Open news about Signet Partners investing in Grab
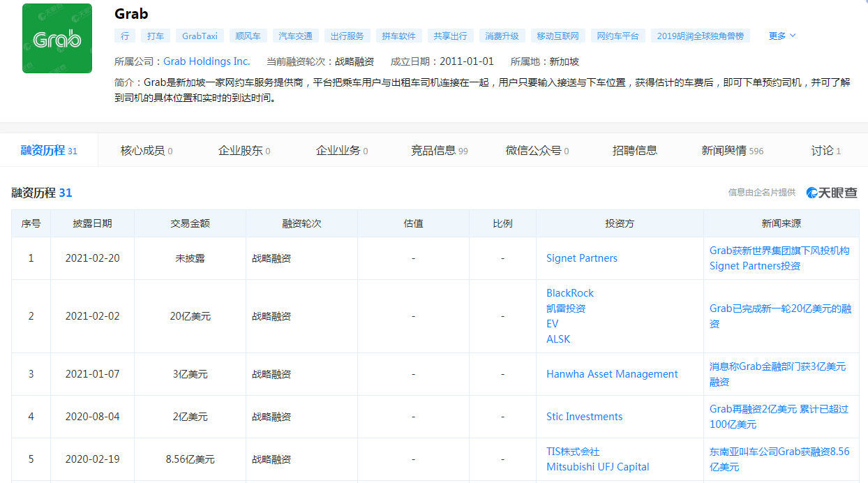Screen dimensions: 868x483 [780, 258]
